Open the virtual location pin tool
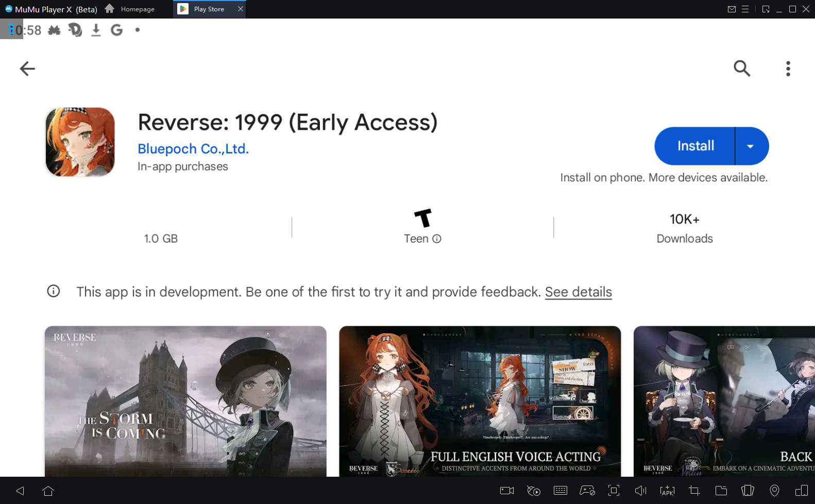This screenshot has width=815, height=504. coord(774,491)
